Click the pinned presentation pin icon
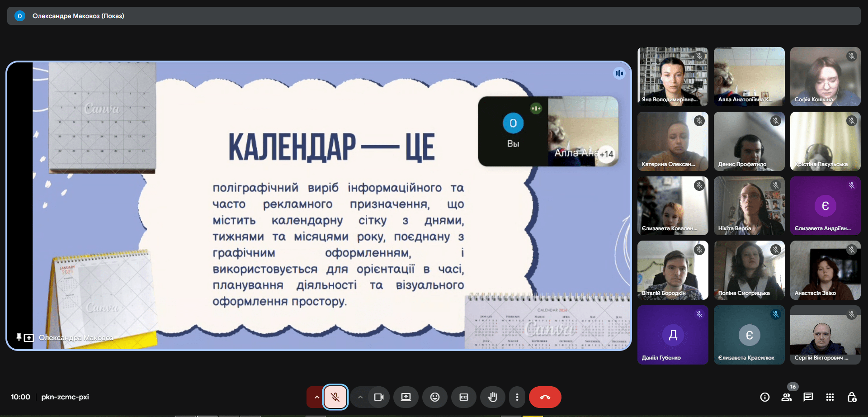The width and height of the screenshot is (868, 417). pos(19,337)
